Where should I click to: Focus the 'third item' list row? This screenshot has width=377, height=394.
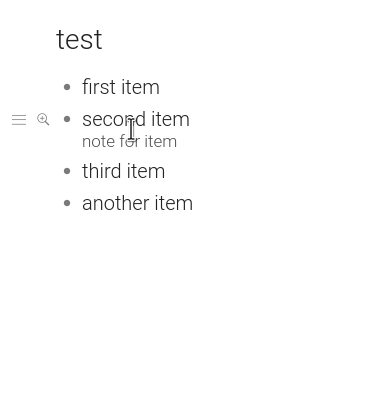point(123,171)
